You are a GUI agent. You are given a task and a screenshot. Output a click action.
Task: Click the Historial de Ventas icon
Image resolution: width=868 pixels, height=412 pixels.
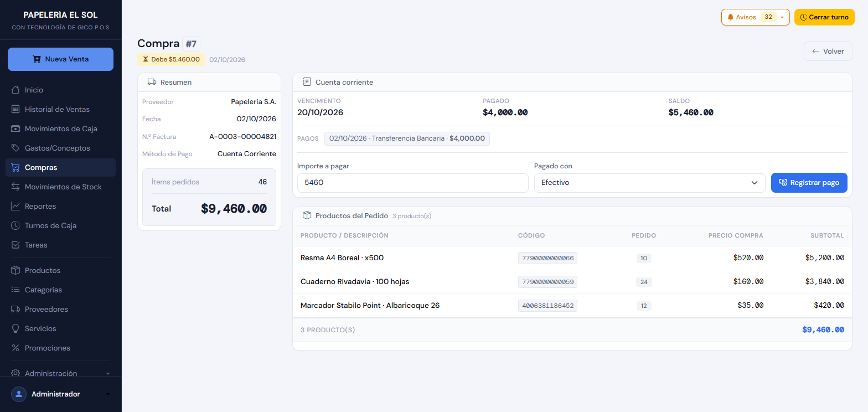point(15,109)
